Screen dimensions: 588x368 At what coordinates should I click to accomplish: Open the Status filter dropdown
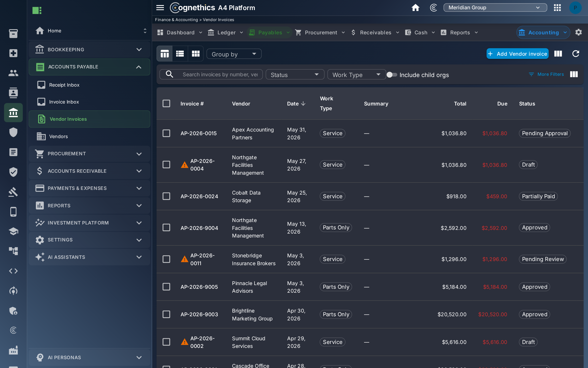click(x=295, y=74)
